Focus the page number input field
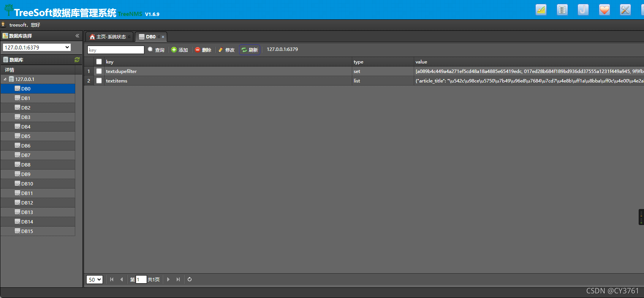 click(x=141, y=279)
